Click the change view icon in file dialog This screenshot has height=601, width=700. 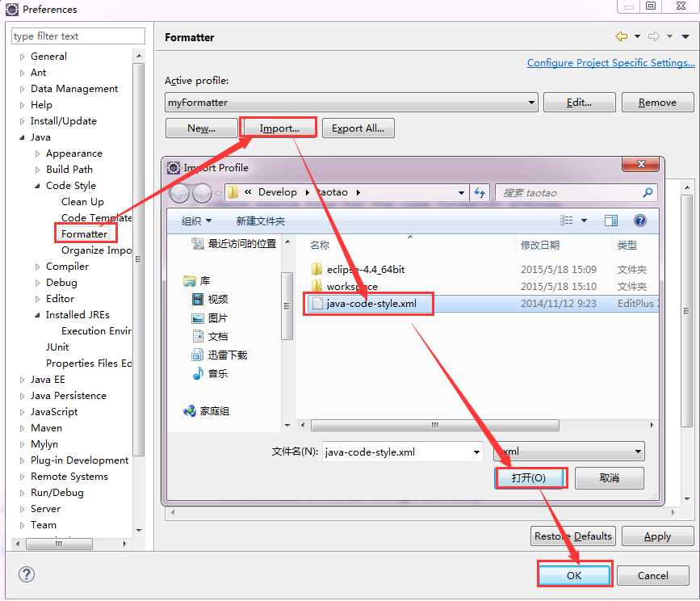click(566, 221)
